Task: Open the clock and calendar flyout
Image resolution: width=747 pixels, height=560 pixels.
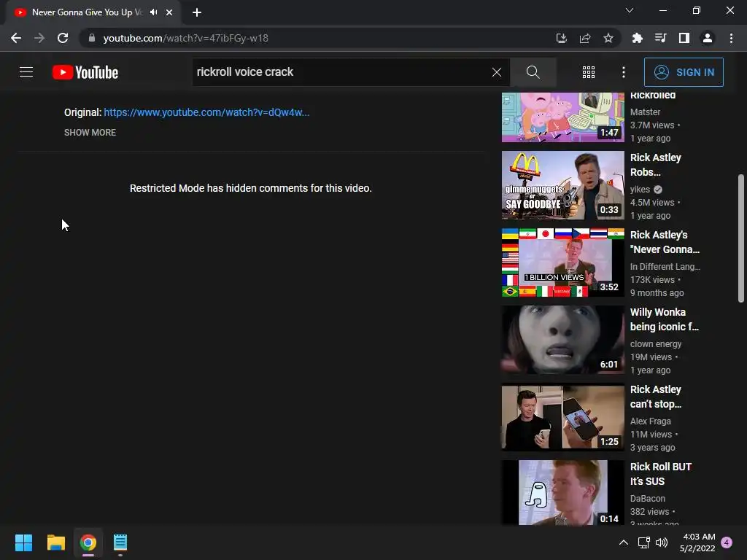Action: point(697,542)
